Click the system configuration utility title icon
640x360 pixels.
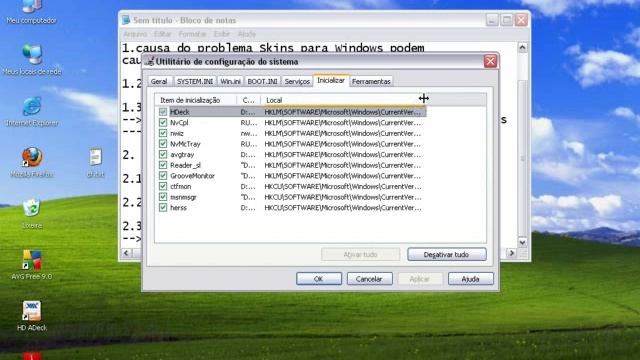150,62
